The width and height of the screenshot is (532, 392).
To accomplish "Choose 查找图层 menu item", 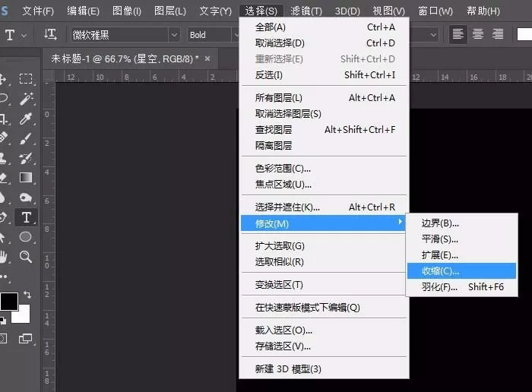I will 324,130.
